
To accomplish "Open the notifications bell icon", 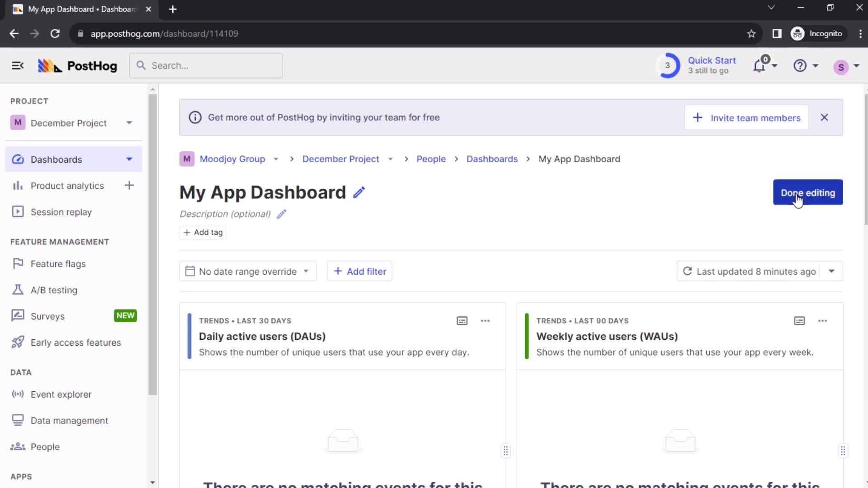I will 759,66.
